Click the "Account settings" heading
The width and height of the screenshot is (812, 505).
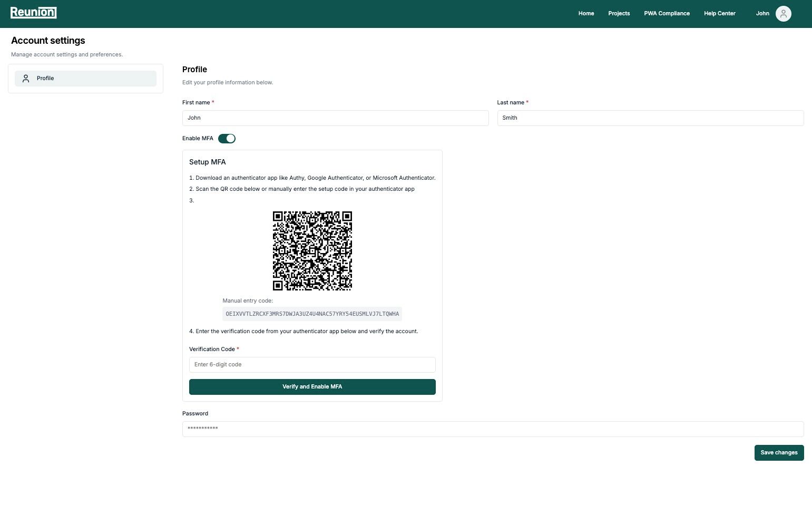(x=48, y=41)
